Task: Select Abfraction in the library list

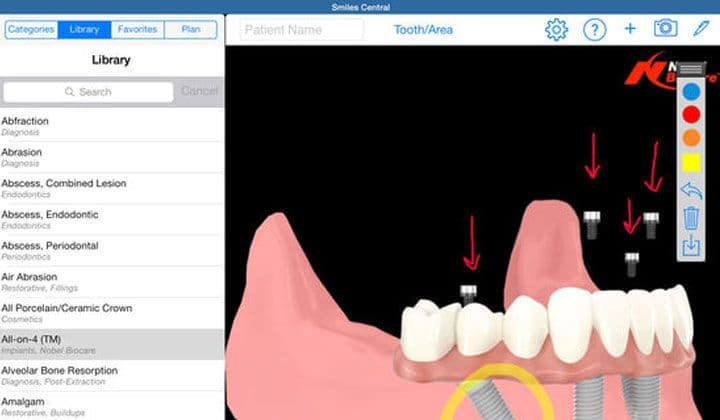Action: pyautogui.click(x=112, y=126)
